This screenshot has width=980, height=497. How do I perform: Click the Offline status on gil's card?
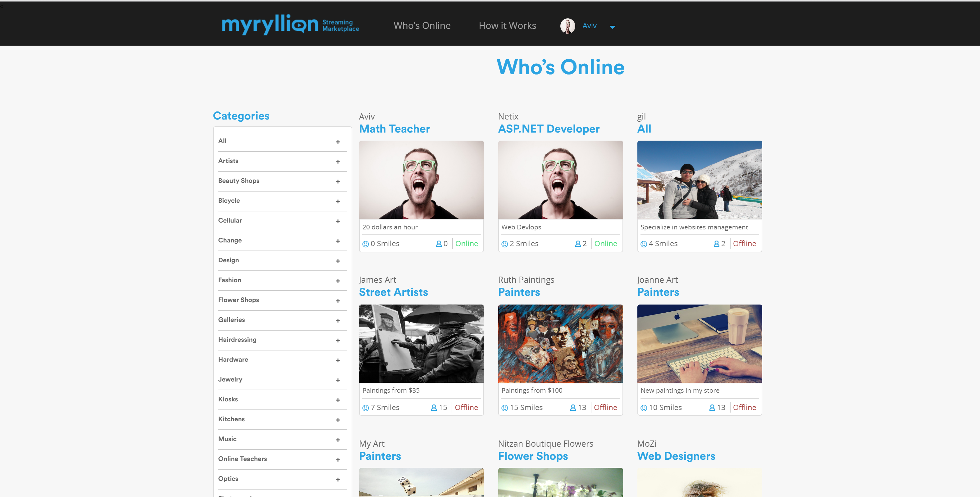744,243
